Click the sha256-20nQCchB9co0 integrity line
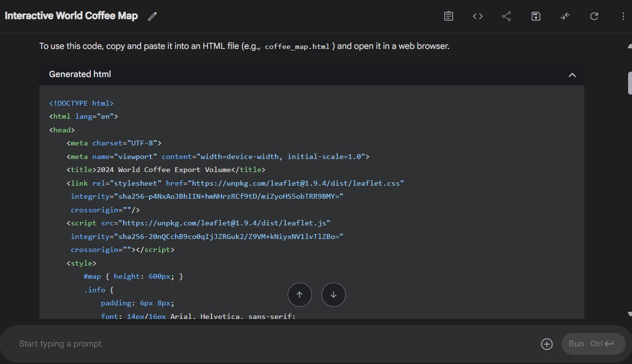632x364 pixels. pos(207,237)
